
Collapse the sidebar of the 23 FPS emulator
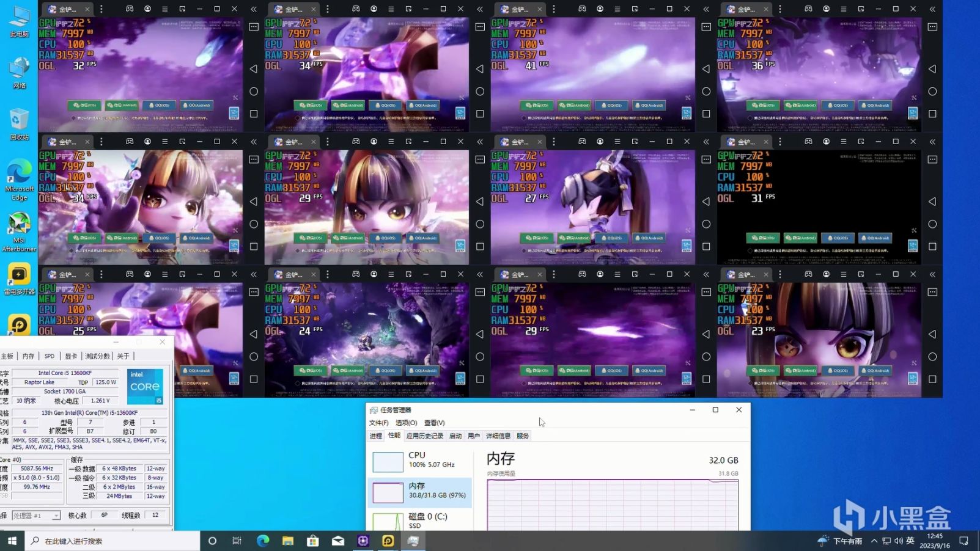coord(932,274)
